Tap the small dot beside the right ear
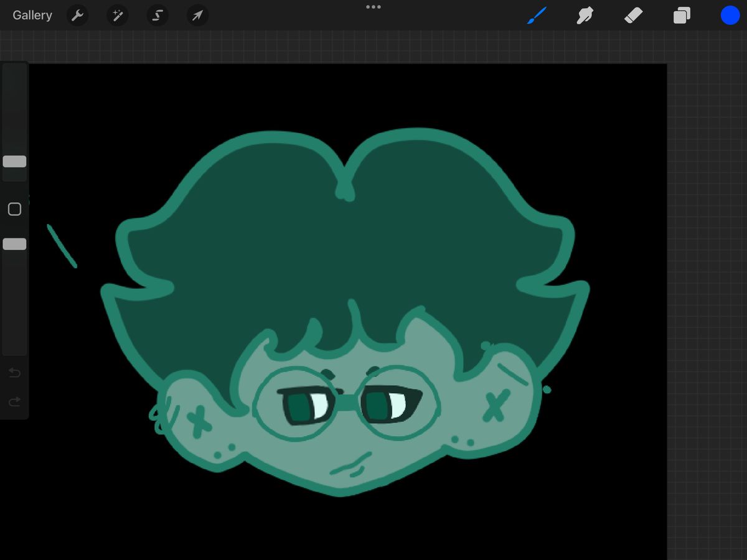The image size is (747, 560). click(547, 390)
